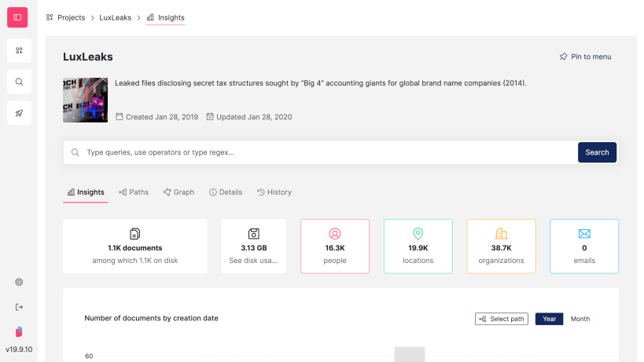Choose Month chart grouping
Screen dimensions: 644x362
(580, 319)
